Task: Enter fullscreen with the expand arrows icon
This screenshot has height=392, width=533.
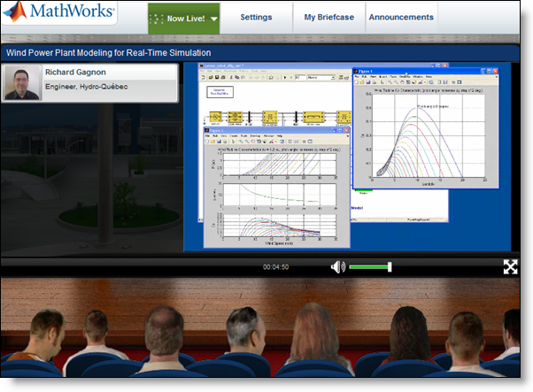Action: coord(511,266)
